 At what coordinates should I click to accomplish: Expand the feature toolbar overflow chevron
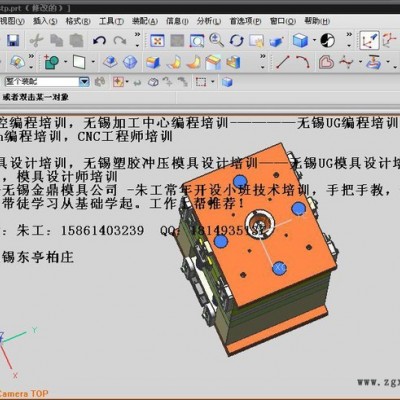point(263,62)
